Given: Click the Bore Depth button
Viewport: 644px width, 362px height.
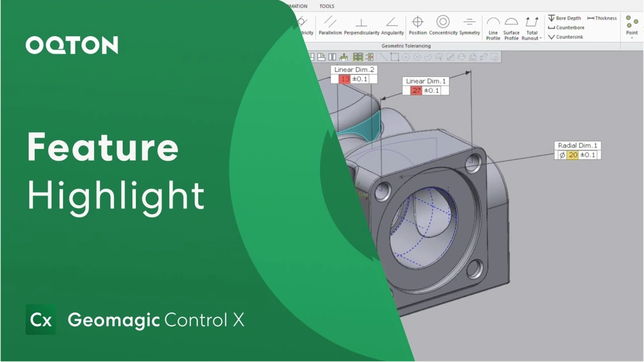Looking at the screenshot, I should pos(564,18).
